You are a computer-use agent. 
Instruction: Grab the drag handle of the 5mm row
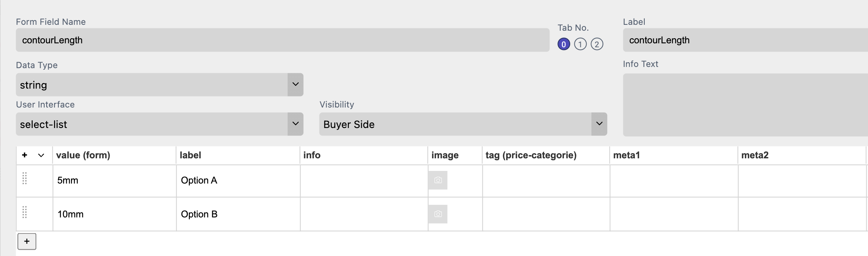pos(24,178)
